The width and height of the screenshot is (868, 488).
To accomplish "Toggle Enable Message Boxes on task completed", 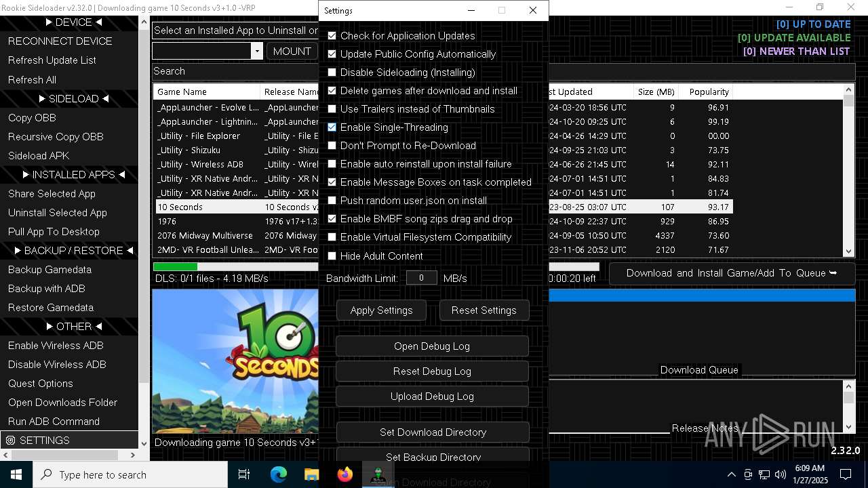I will click(x=332, y=182).
